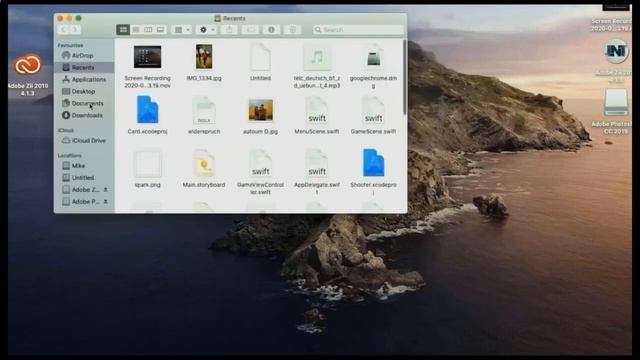Viewport: 640px width, 360px height.
Task: Select the MenuScene.swift file icon
Action: pos(317,109)
